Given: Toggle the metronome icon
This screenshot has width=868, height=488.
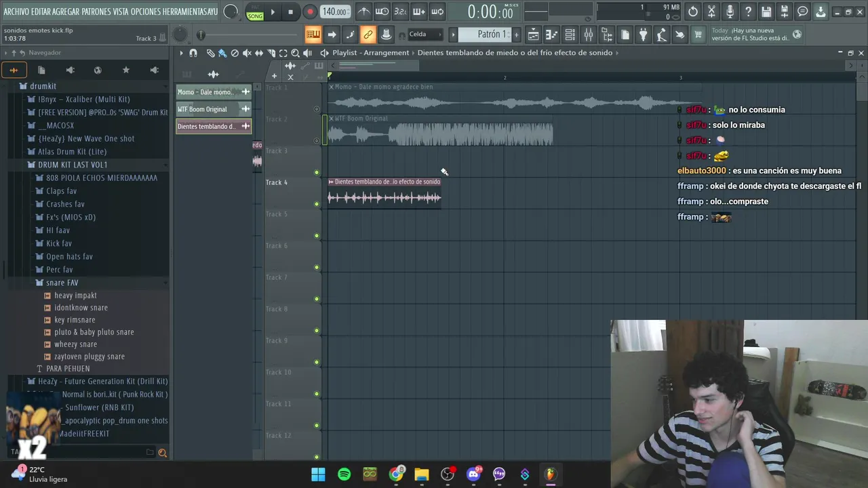Looking at the screenshot, I should [x=364, y=12].
